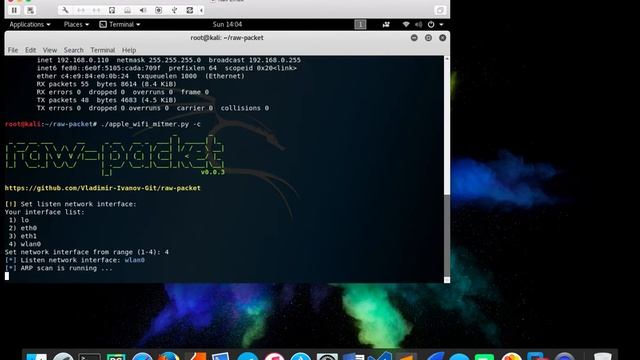Click the Wi-Fi status icon
This screenshot has width=640, height=360.
click(406, 24)
